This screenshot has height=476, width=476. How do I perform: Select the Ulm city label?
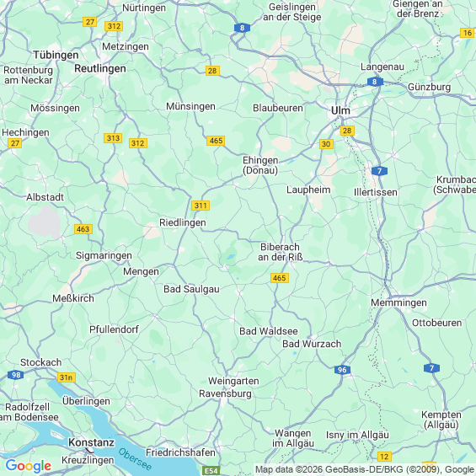(x=340, y=110)
